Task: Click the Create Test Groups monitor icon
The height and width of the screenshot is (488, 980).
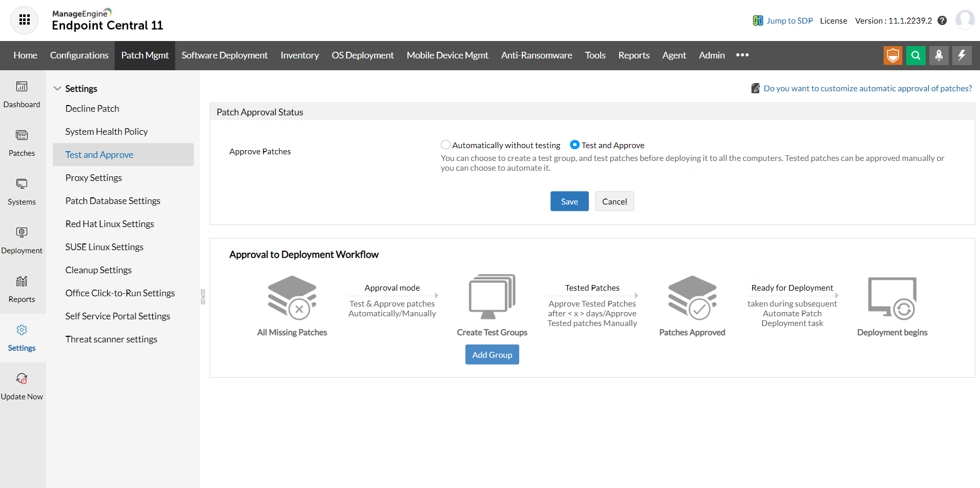Action: (492, 297)
